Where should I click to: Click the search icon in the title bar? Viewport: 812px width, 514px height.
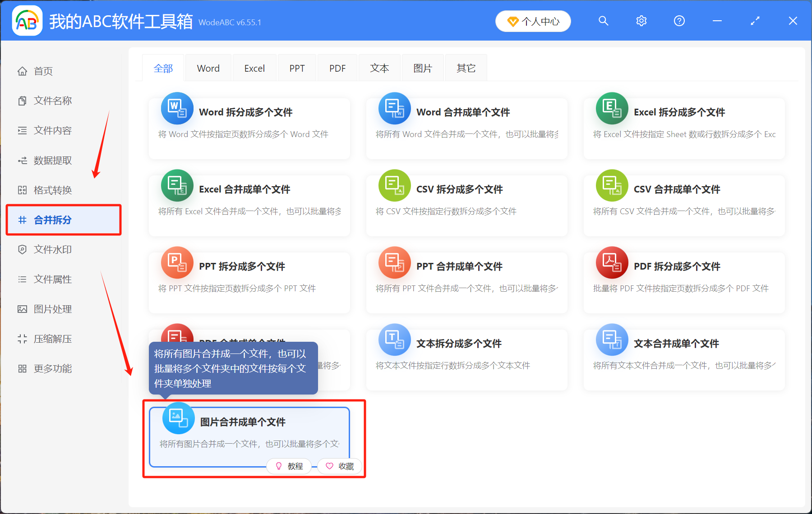tap(603, 21)
